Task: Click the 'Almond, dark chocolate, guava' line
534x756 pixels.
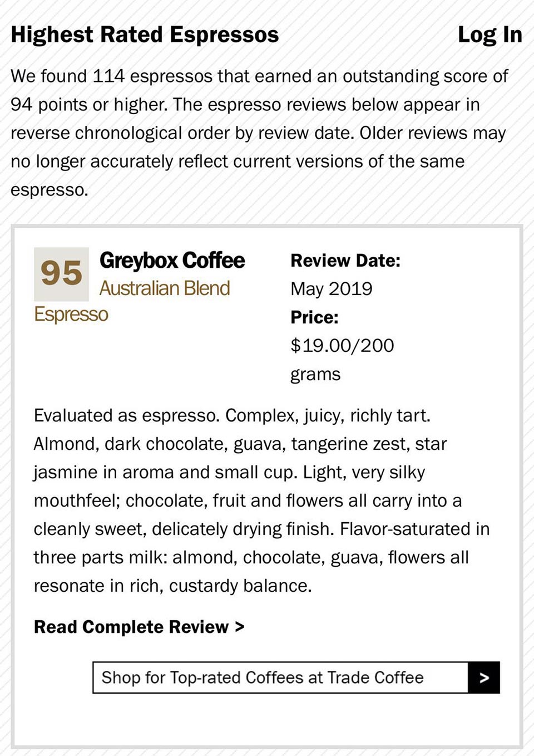Action: (x=240, y=444)
